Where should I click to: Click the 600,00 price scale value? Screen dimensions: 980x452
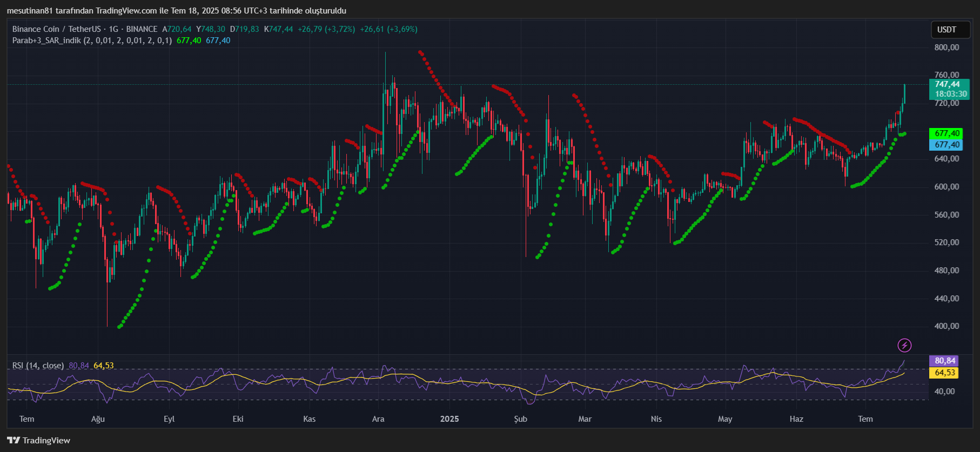point(947,187)
